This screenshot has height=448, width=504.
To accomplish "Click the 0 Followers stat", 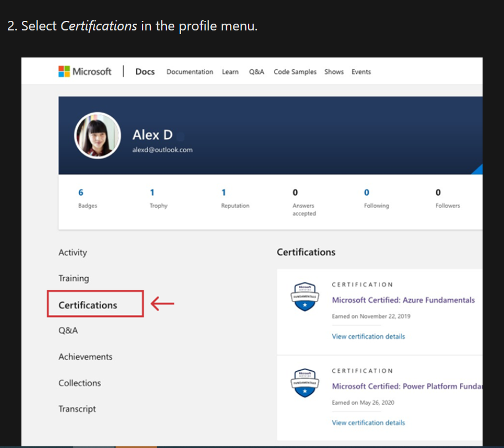I will pyautogui.click(x=448, y=198).
